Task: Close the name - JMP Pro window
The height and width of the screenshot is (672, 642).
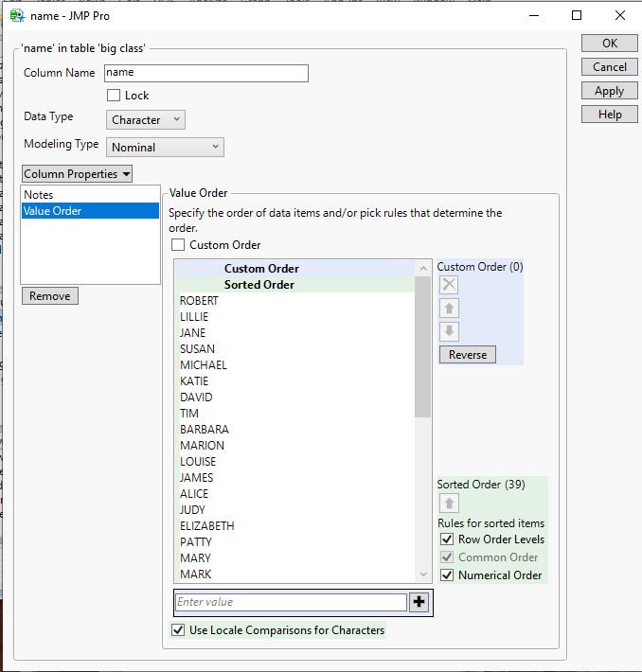Action: pyautogui.click(x=619, y=15)
